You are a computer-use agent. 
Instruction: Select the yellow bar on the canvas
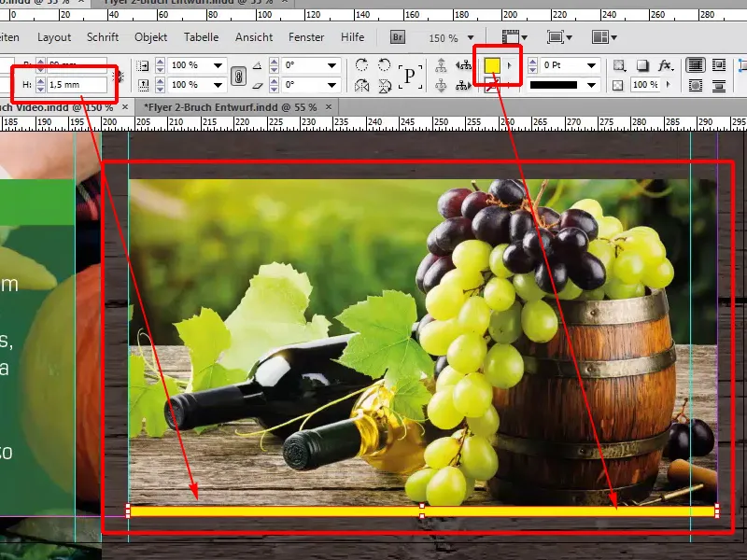[x=423, y=511]
